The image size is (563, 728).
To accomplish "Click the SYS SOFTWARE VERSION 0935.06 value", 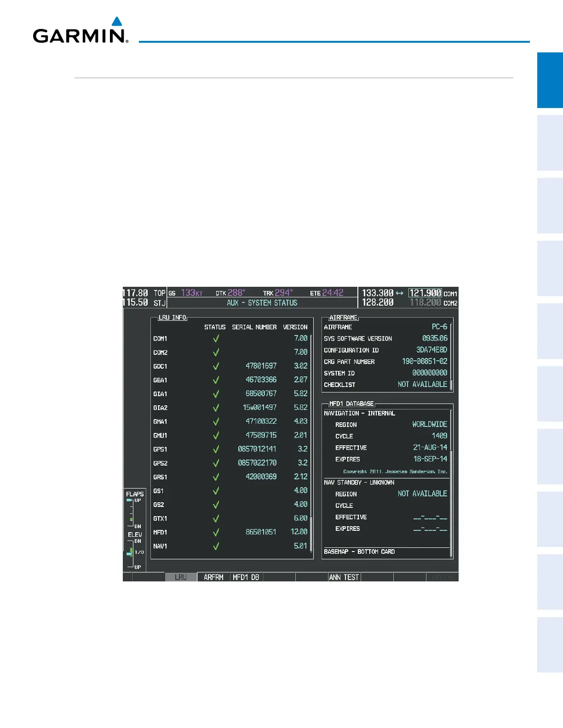I will [x=435, y=338].
